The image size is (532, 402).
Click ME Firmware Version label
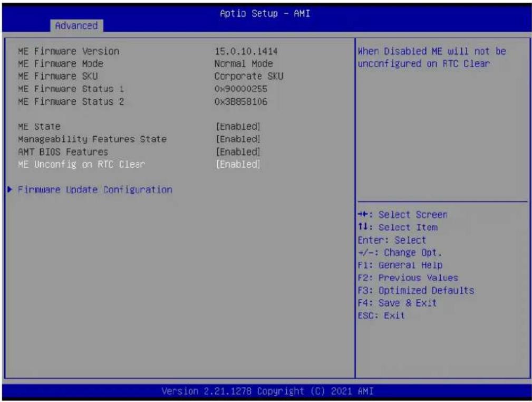point(69,51)
